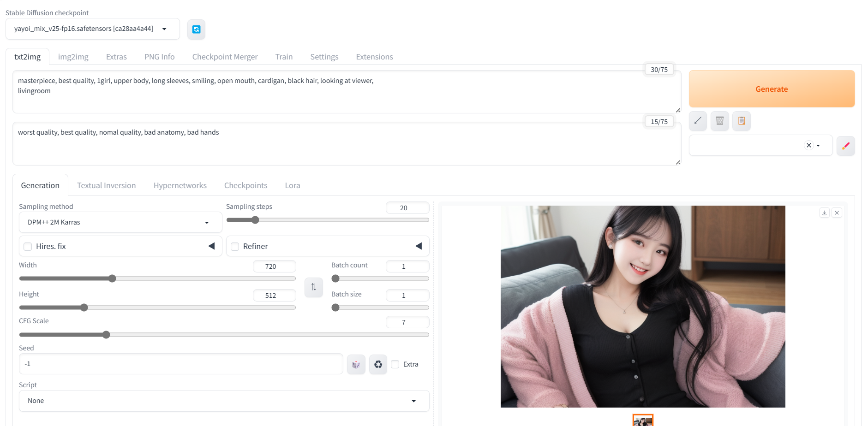
Task: Click the Height number field
Action: (x=275, y=296)
